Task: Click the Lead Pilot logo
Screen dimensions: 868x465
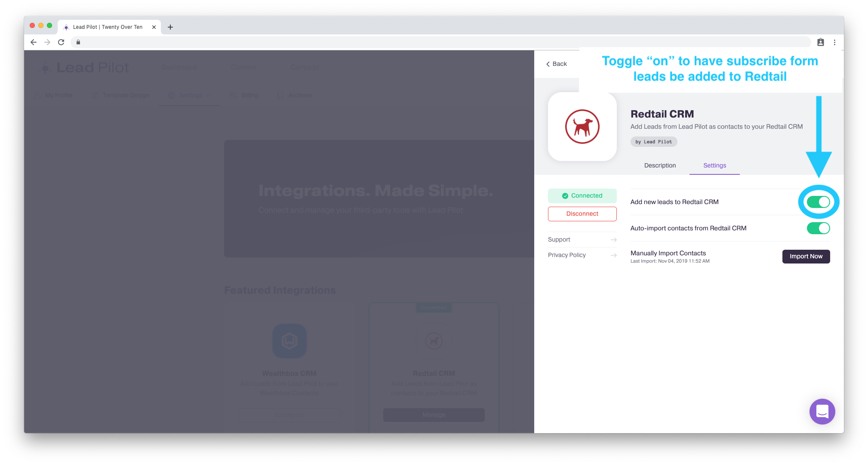Action: 85,68
